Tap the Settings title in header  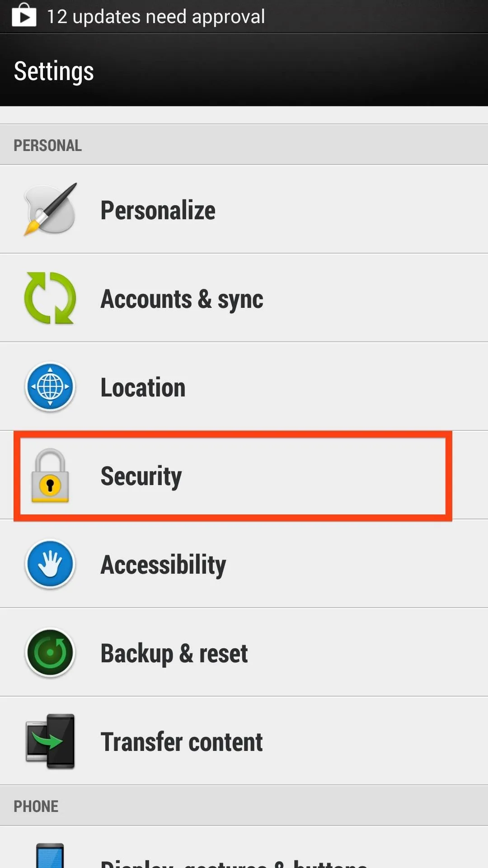coord(54,71)
